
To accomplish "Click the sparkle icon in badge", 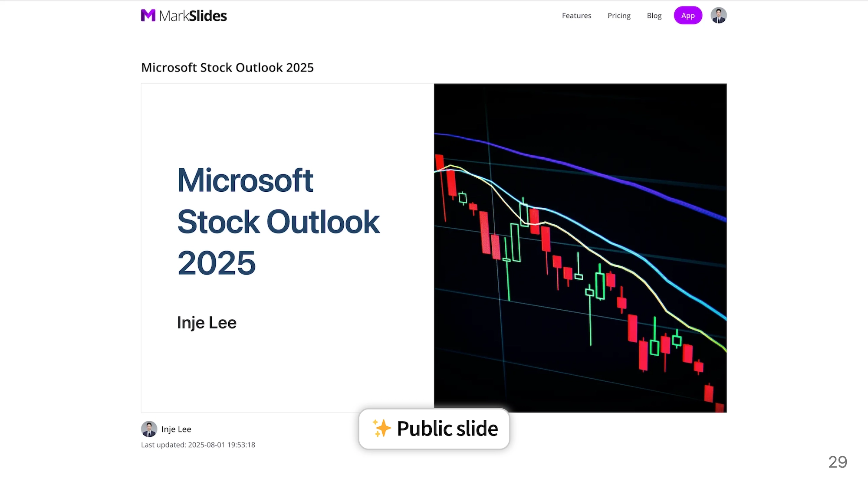I will pyautogui.click(x=381, y=428).
